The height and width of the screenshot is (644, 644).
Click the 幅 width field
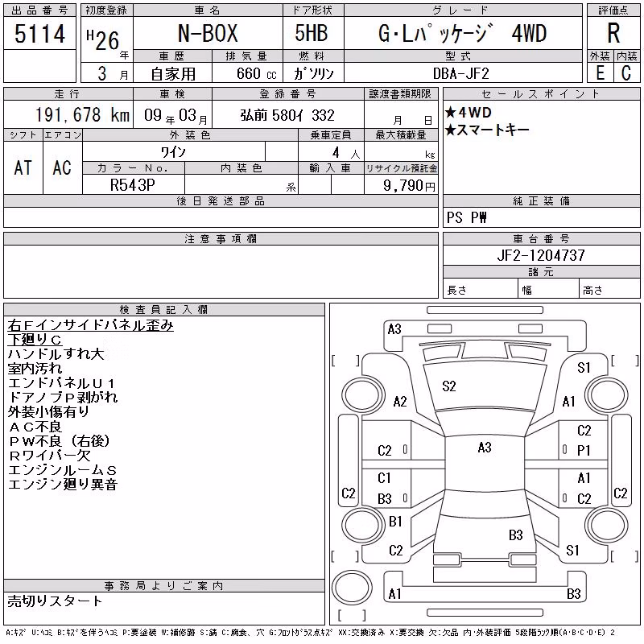548,289
